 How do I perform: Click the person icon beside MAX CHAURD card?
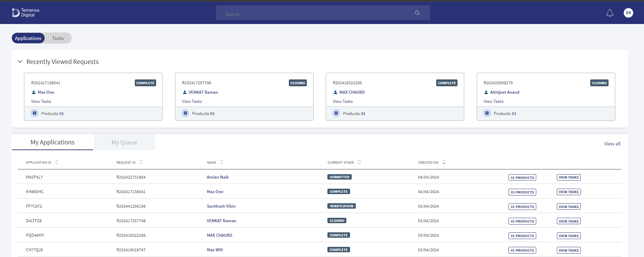(x=335, y=92)
